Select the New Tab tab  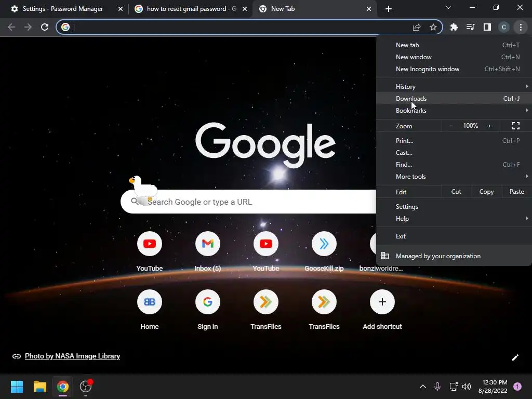314,9
